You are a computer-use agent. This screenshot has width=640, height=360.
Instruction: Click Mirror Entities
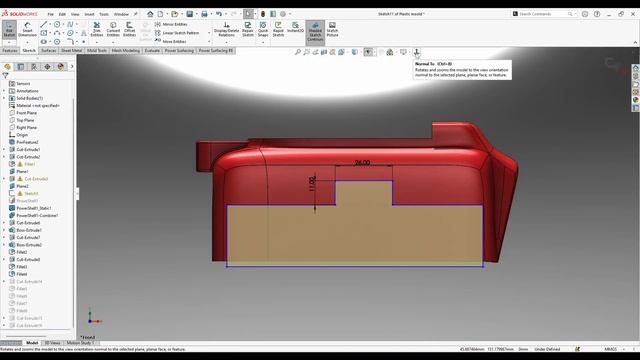[x=171, y=24]
